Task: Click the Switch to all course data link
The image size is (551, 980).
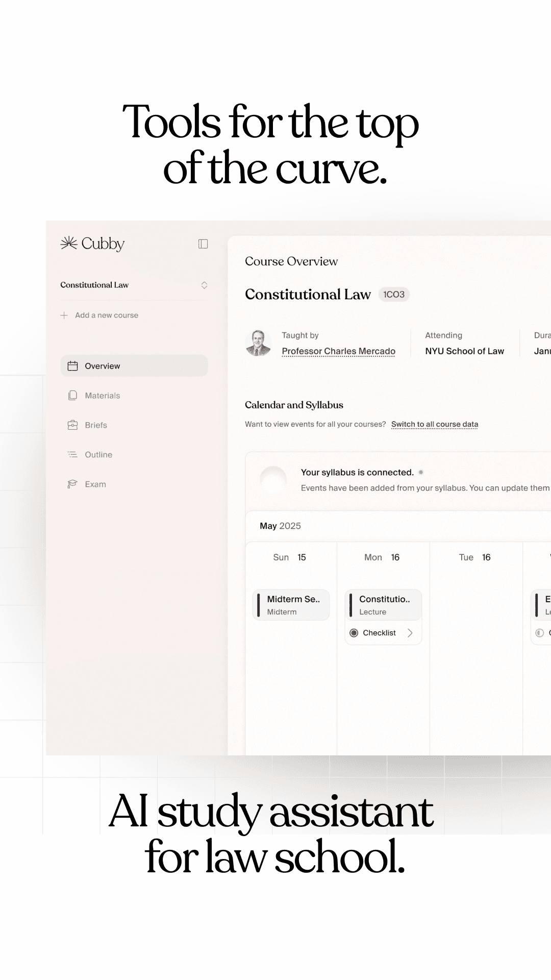Action: 434,424
